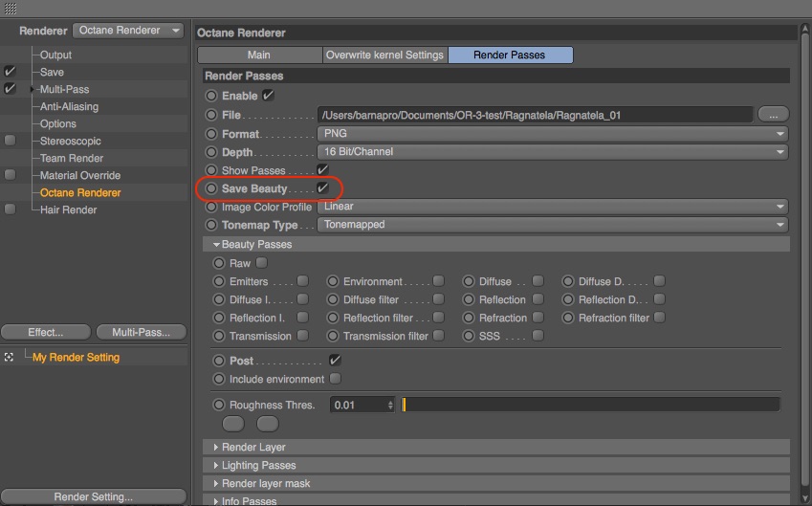Click the animation circle next to Transmission filter
The width and height of the screenshot is (812, 506).
[333, 336]
